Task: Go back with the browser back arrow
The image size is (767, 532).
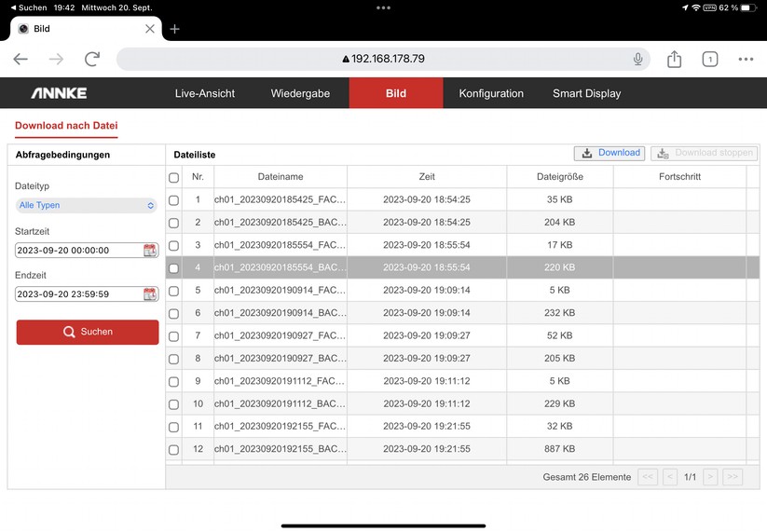Action: tap(21, 59)
